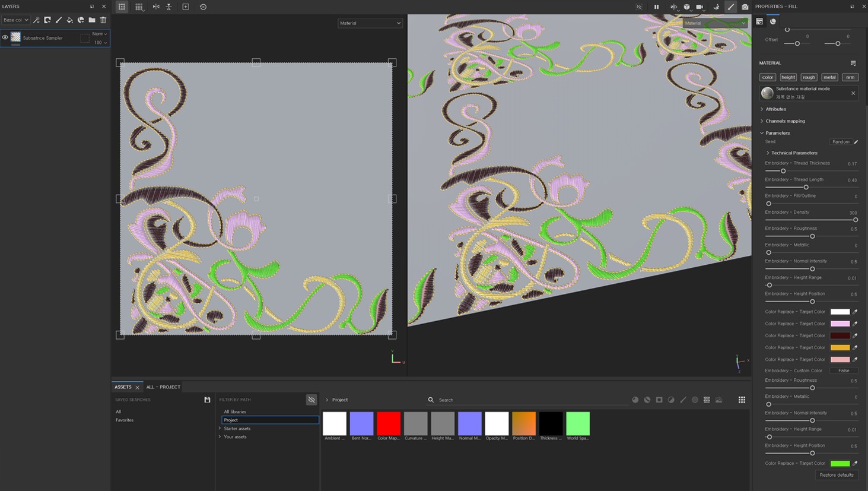Click the Random seed button

pos(840,142)
